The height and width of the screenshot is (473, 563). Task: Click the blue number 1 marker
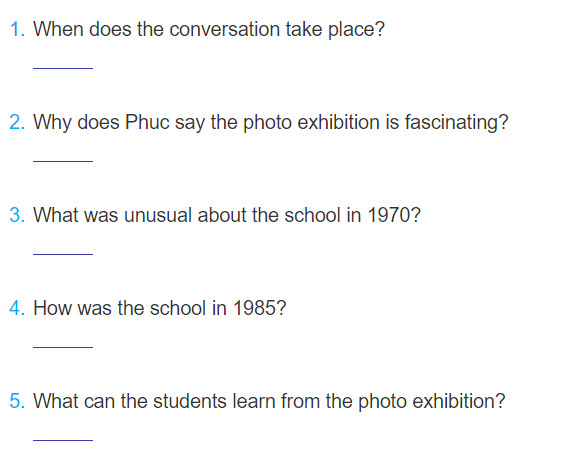coord(17,29)
